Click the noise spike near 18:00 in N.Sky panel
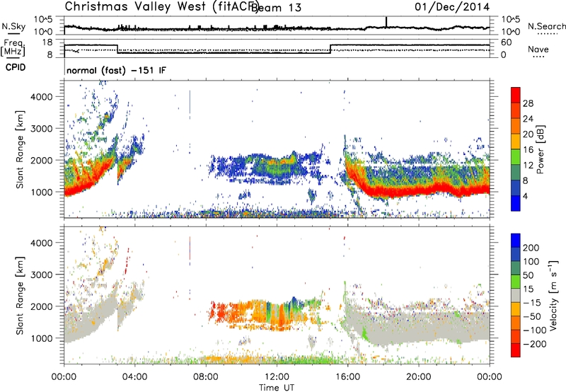566x392 pixels. tap(386, 22)
